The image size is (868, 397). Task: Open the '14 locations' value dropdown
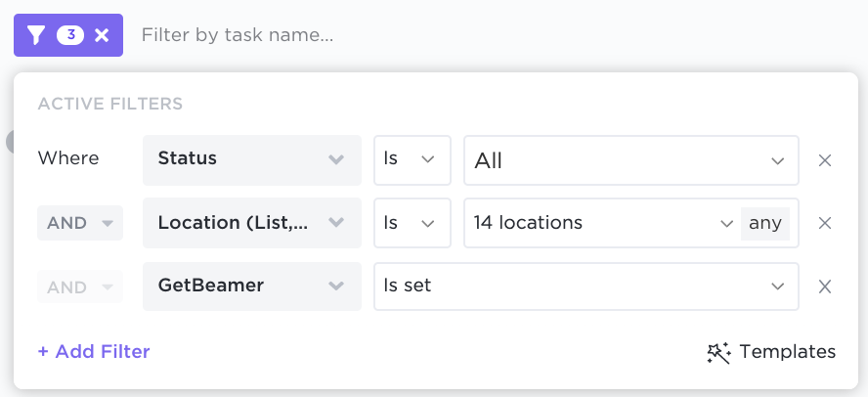pyautogui.click(x=602, y=223)
